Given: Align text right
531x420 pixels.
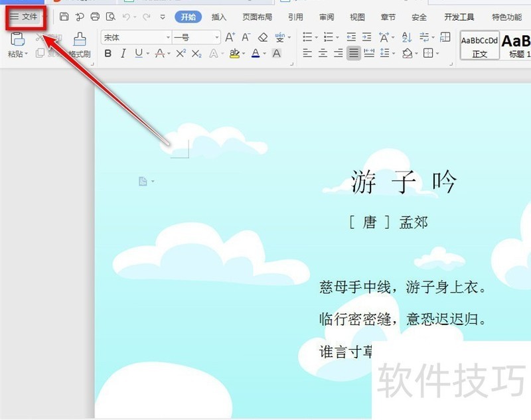Looking at the screenshot, I should pyautogui.click(x=339, y=53).
